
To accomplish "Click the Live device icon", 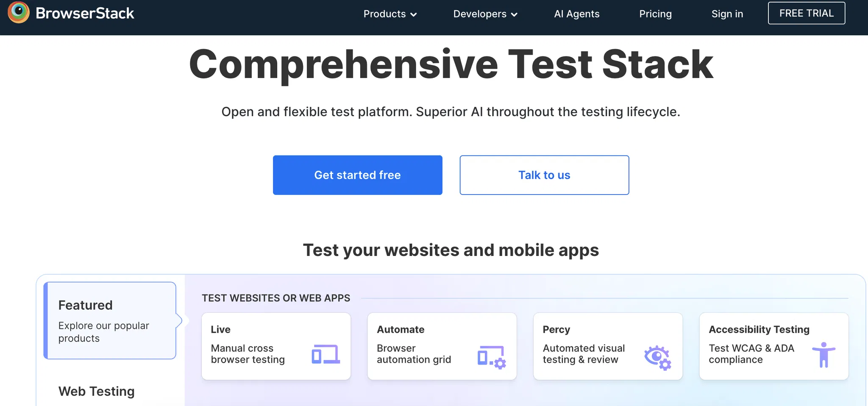I will click(325, 354).
